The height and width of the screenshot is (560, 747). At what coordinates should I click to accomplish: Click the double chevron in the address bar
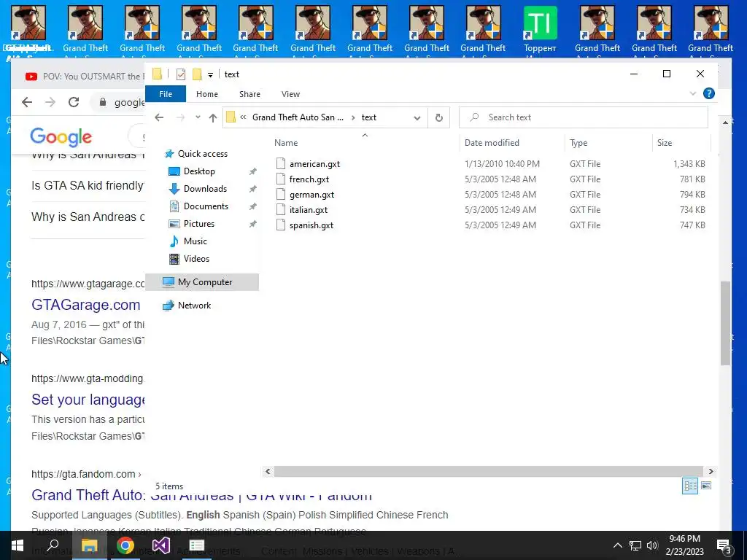pos(243,117)
